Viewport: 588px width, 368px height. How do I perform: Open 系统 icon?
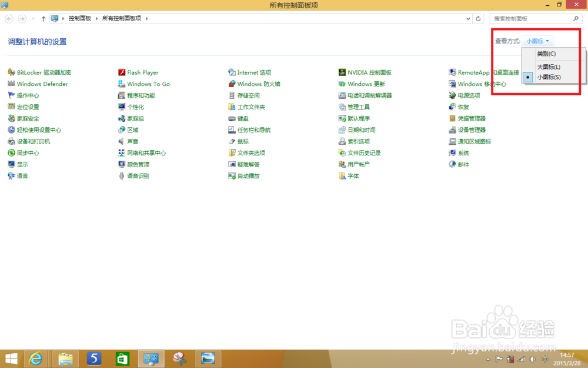click(x=452, y=153)
